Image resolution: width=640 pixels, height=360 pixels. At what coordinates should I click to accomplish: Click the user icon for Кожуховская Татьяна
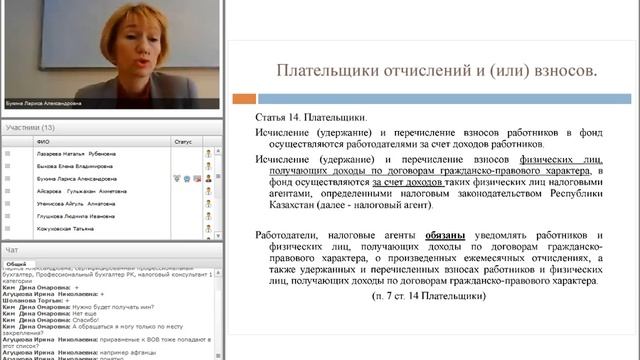(x=208, y=229)
